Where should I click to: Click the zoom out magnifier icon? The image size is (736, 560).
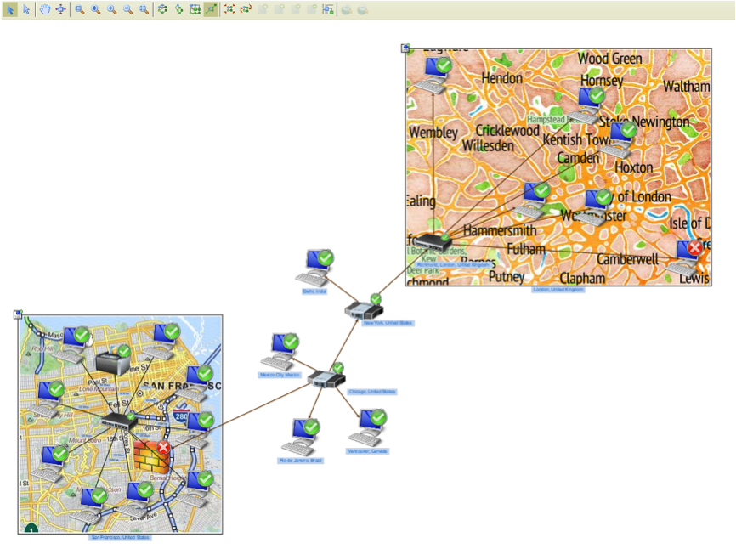click(x=127, y=9)
